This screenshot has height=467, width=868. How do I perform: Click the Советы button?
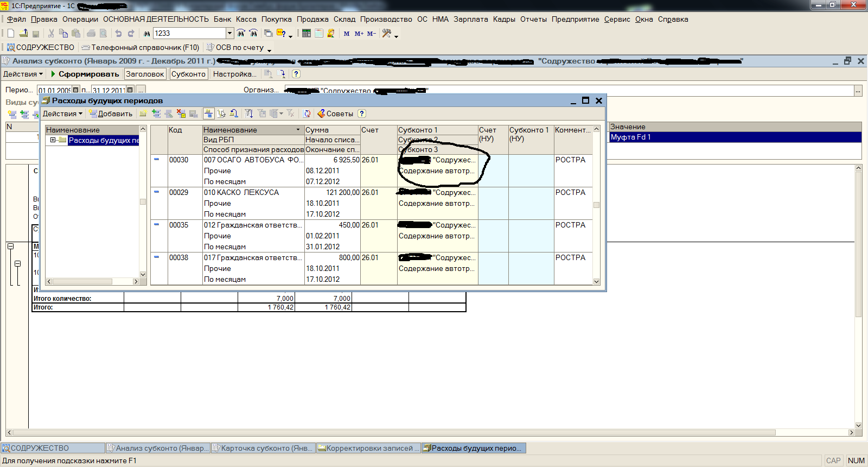click(335, 113)
